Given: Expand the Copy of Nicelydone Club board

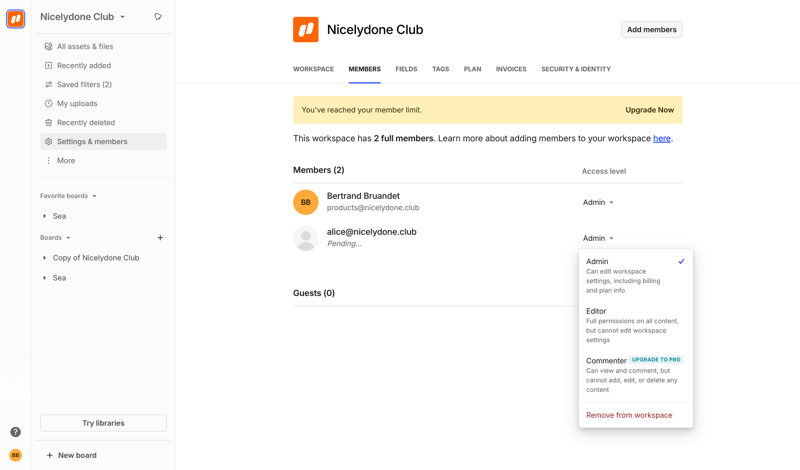Looking at the screenshot, I should [x=45, y=258].
